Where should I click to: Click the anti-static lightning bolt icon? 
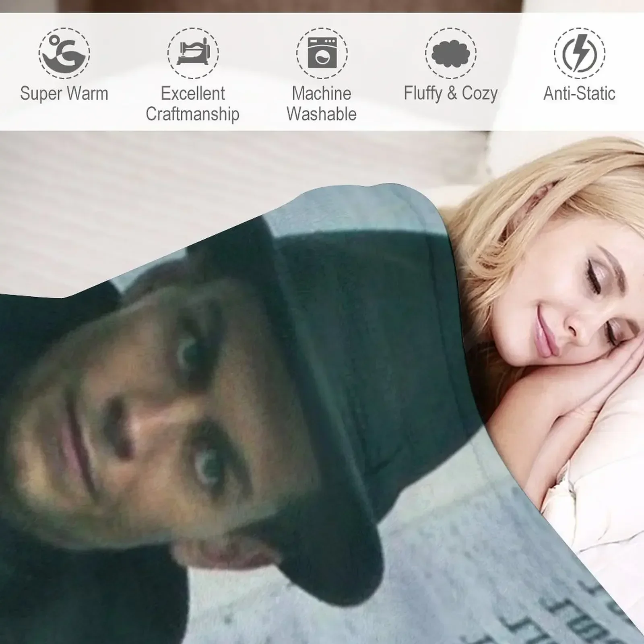point(579,53)
